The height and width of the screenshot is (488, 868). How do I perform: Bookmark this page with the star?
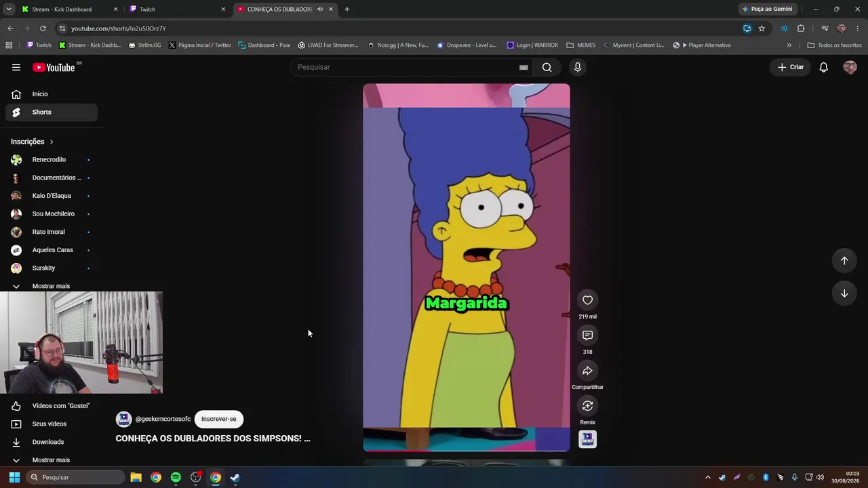[x=762, y=28]
